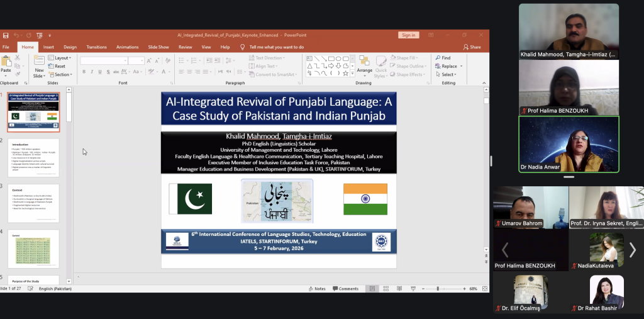Screen dimensions: 644x319
Task: Switch to the Design tab
Action: [70, 47]
